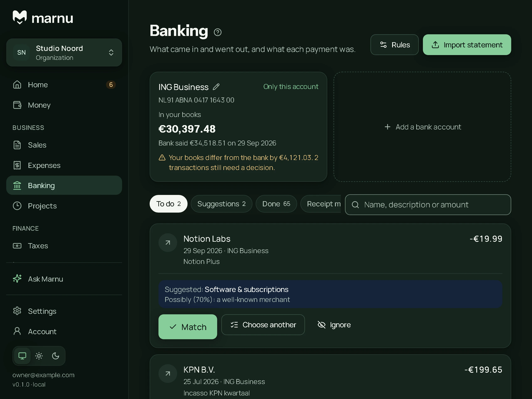Click Import statement button
Screen dimensions: 532x399
pos(467,45)
